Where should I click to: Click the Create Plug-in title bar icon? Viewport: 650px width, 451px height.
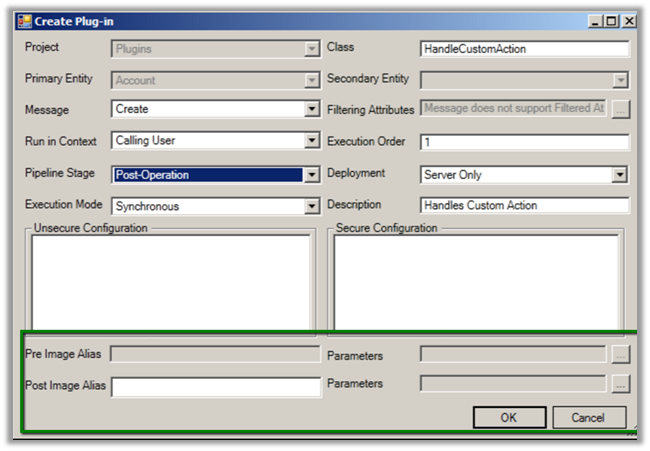(x=24, y=22)
